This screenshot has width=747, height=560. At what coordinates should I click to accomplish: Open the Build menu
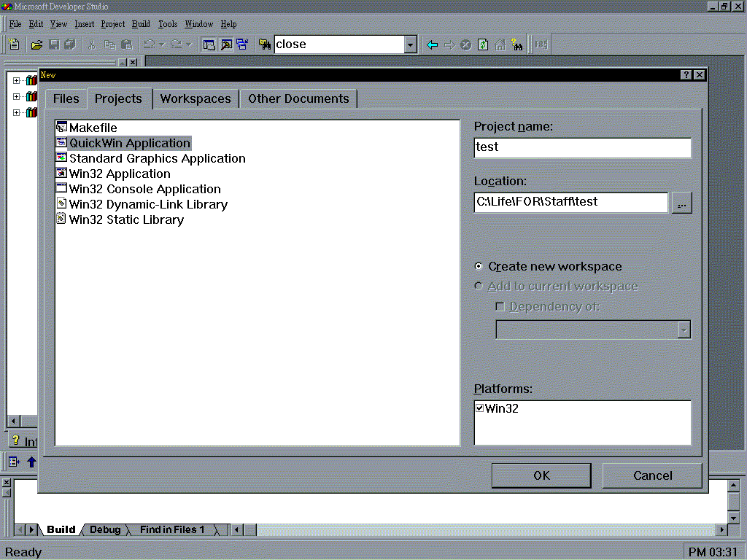point(141,24)
